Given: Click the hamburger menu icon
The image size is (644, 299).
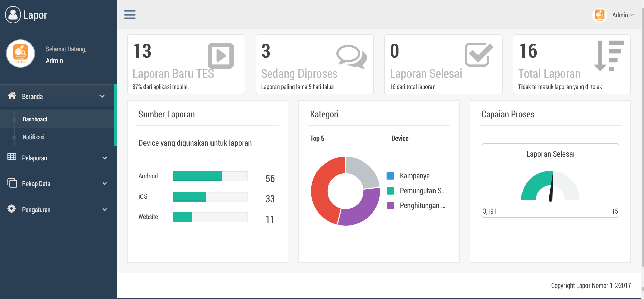Looking at the screenshot, I should tap(130, 15).
